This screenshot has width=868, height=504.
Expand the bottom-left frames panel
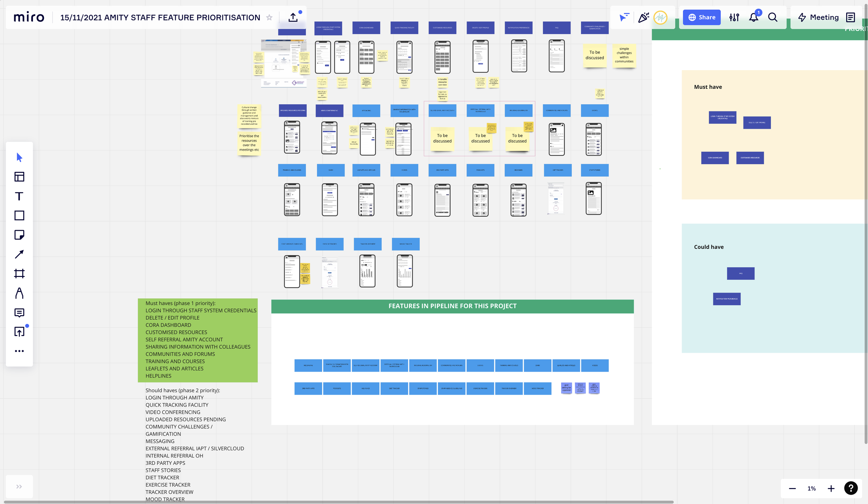(19, 487)
